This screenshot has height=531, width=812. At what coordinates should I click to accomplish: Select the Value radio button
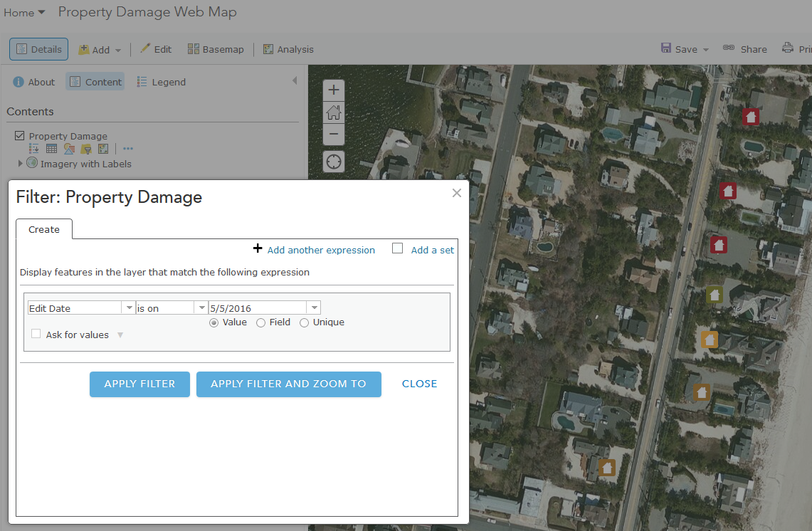213,322
